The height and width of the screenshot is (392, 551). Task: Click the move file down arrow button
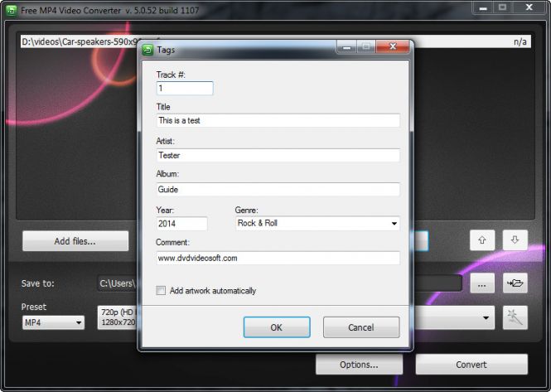[x=515, y=240]
